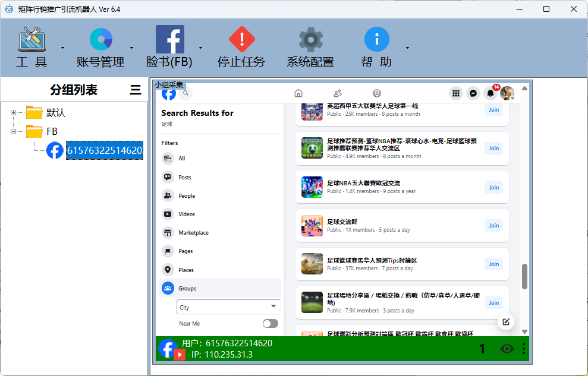Select the People filter
The width and height of the screenshot is (588, 376).
[x=220, y=195]
